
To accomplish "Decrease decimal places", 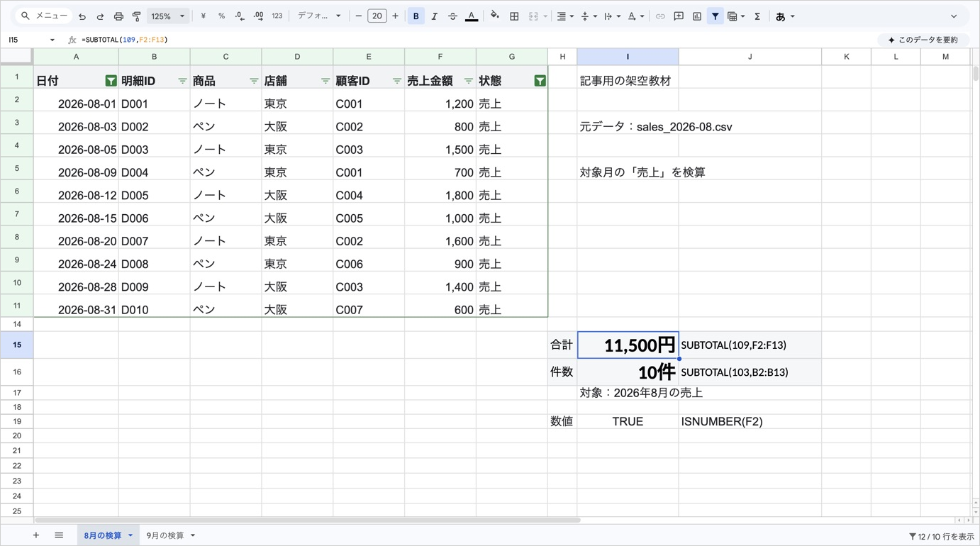I will pyautogui.click(x=240, y=16).
